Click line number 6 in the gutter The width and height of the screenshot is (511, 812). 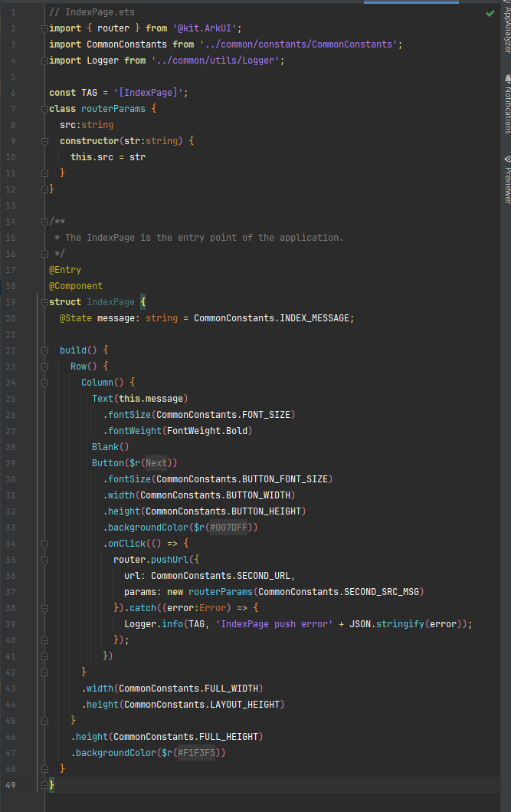pyautogui.click(x=13, y=93)
